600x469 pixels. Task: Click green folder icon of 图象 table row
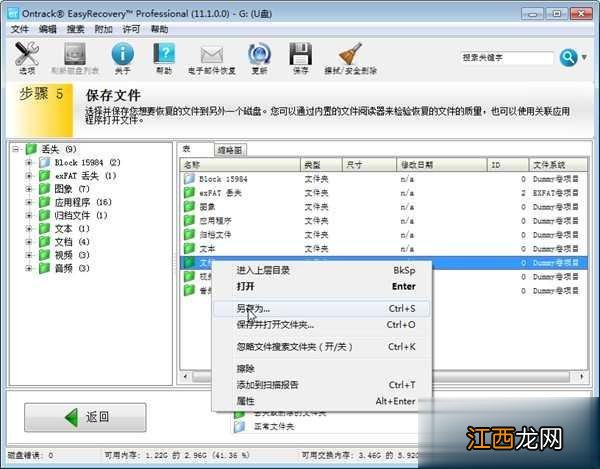coord(189,207)
